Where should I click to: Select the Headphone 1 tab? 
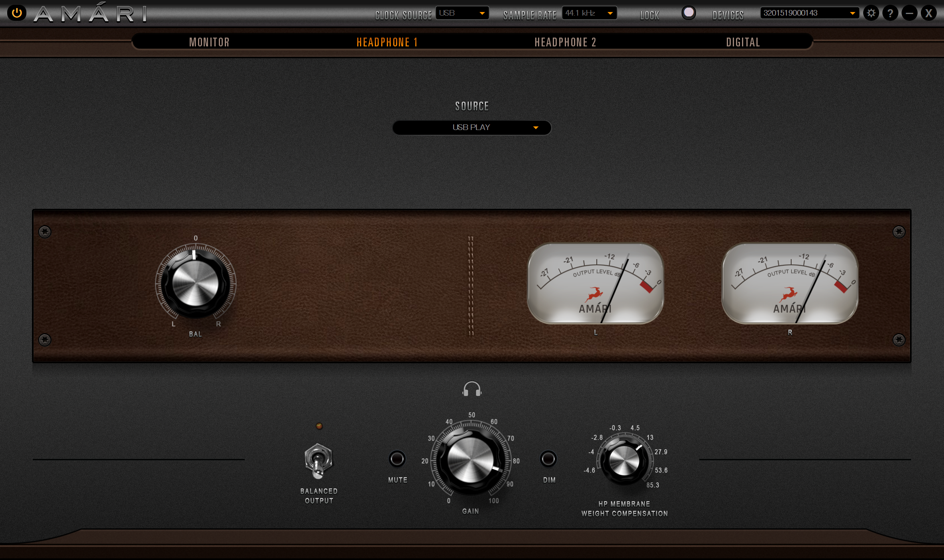387,42
